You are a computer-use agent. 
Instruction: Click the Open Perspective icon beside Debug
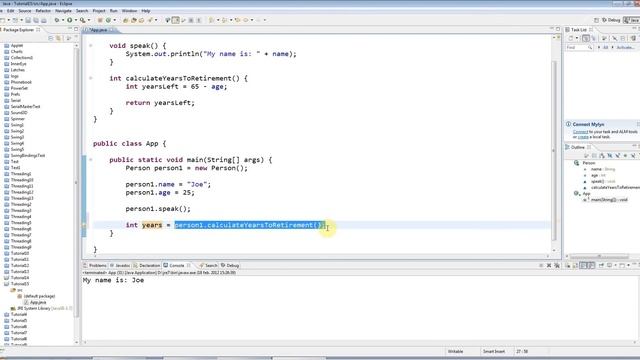(597, 20)
